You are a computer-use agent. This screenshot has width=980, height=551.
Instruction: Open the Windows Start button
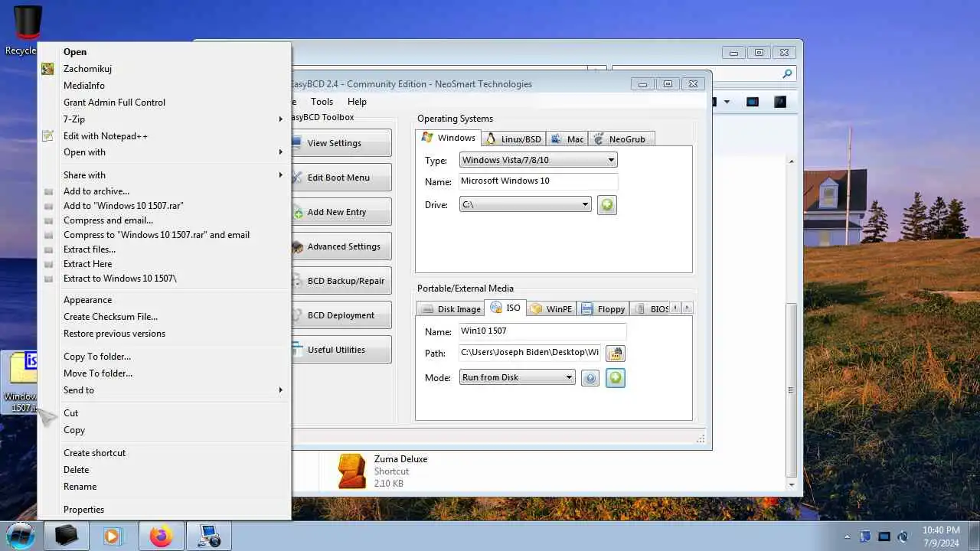(21, 535)
